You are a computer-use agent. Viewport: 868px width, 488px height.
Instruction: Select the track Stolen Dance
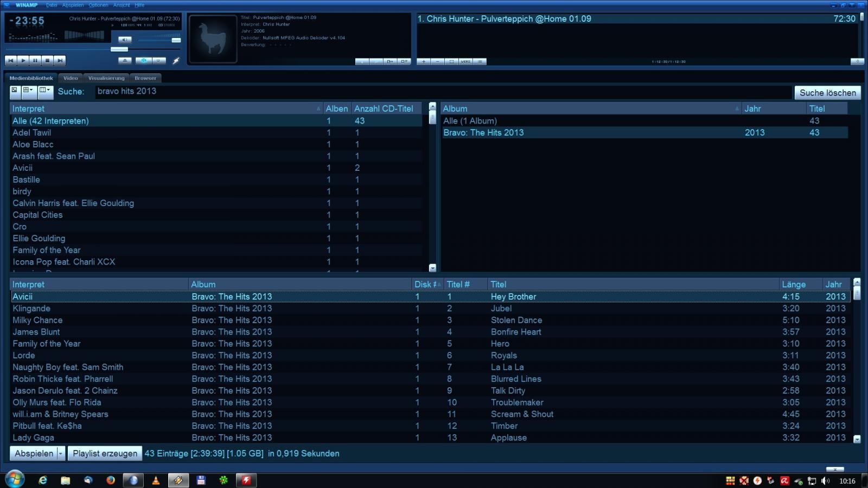click(429, 320)
